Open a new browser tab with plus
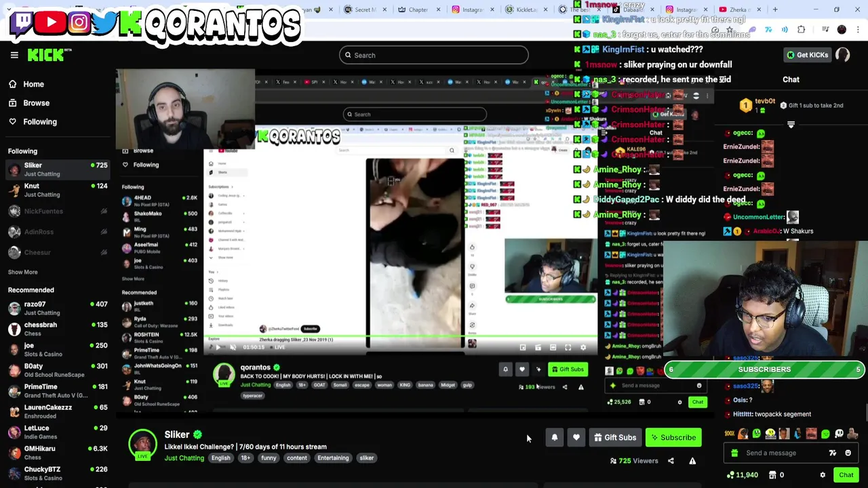868x488 pixels. 775,9
